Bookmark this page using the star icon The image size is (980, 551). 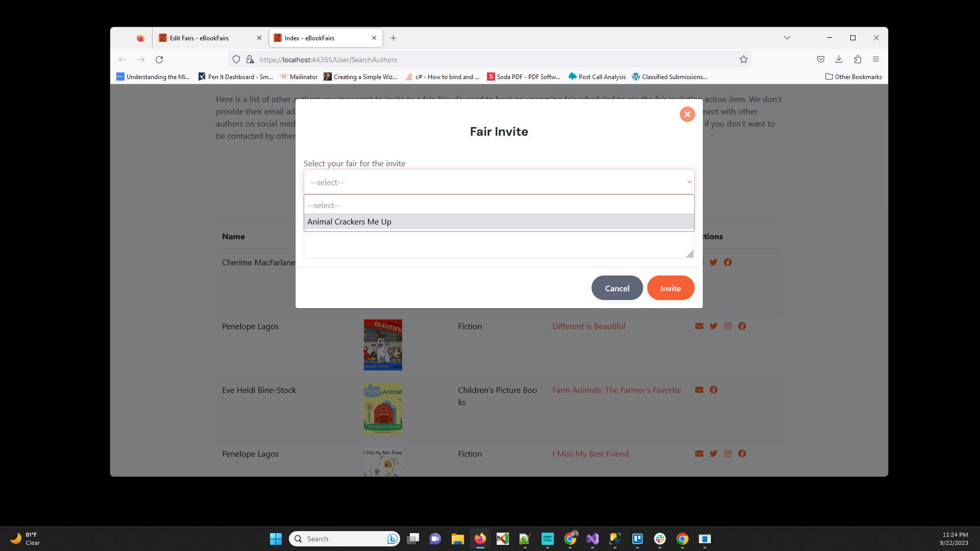click(x=743, y=59)
